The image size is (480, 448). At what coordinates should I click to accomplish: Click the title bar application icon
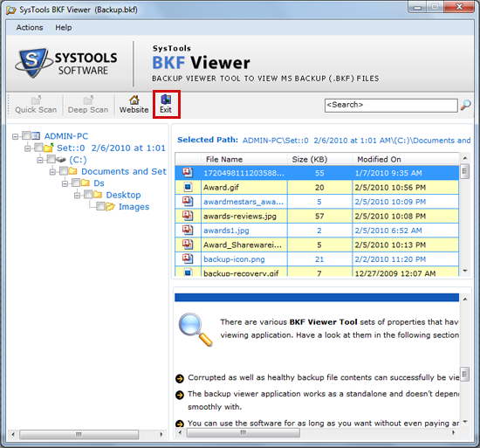tap(11, 10)
